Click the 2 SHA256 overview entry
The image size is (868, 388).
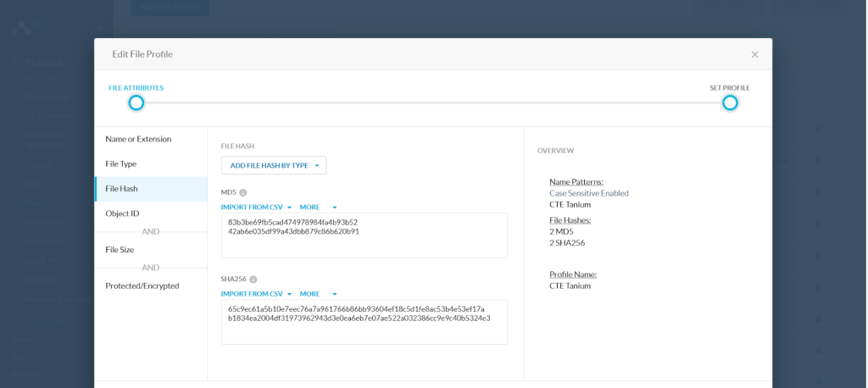[567, 243]
